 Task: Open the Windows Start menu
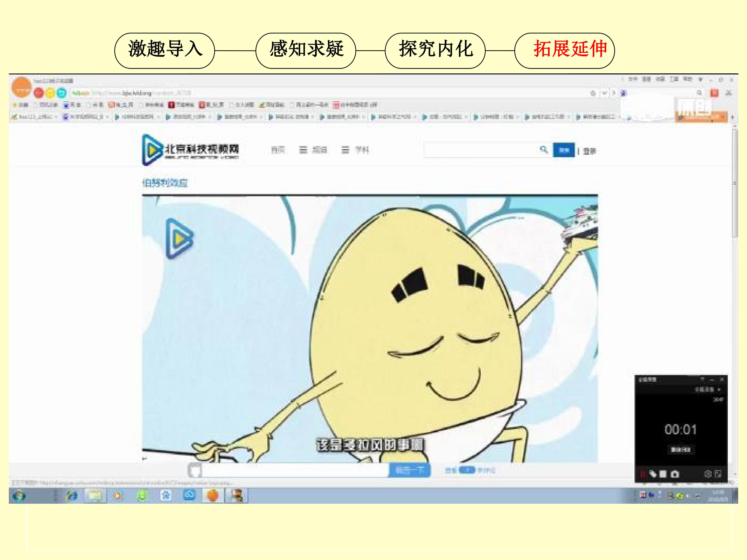pos(19,496)
